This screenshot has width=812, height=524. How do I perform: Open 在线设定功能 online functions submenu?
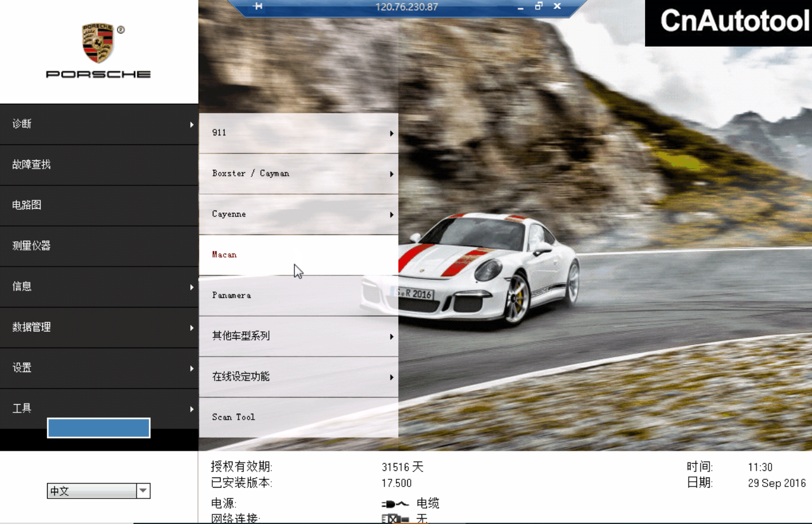click(298, 377)
